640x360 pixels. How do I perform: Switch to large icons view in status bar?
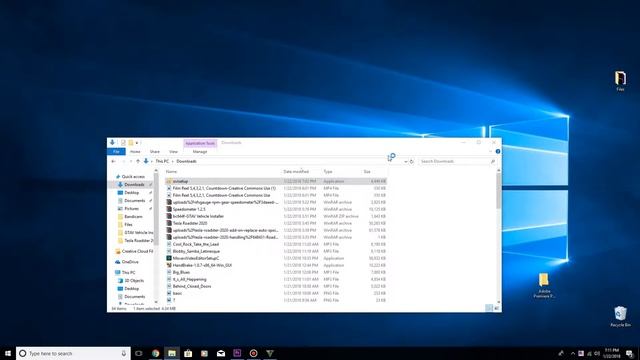[496, 308]
